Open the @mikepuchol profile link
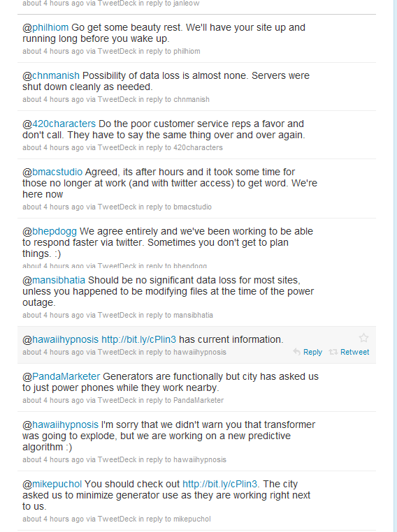Screen dimensions: 397x532 pos(52,484)
